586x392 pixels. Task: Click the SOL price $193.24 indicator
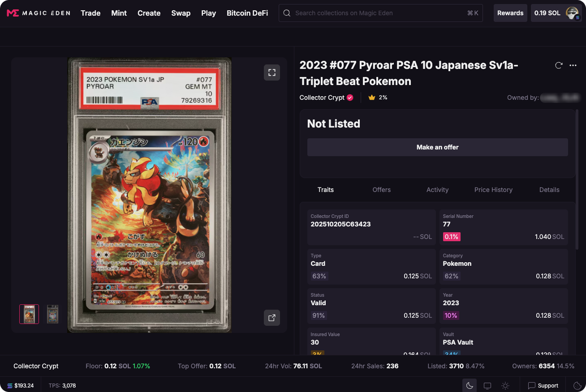coord(21,385)
